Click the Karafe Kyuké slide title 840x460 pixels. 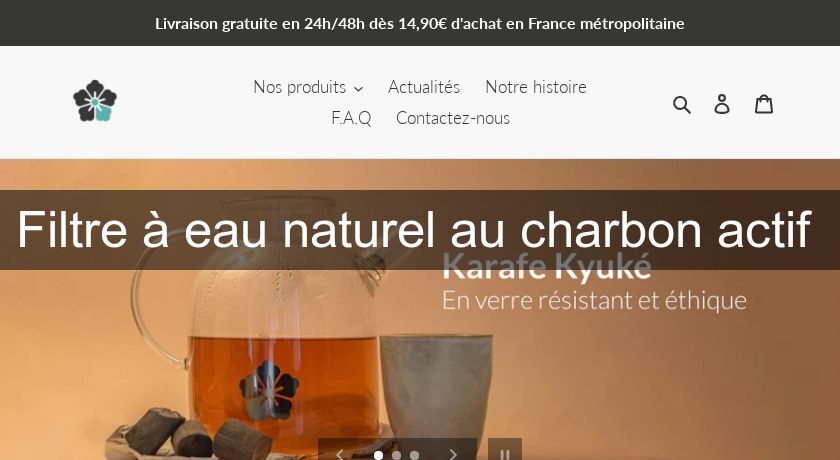(547, 267)
